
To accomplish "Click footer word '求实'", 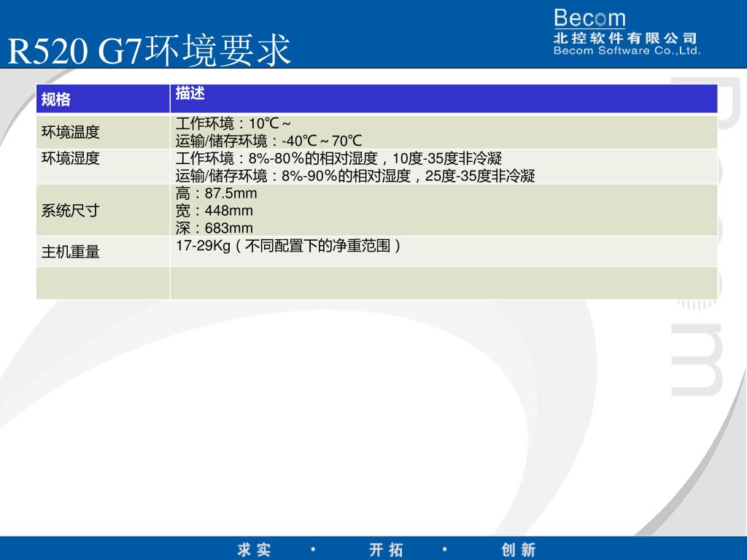I will pos(254,550).
